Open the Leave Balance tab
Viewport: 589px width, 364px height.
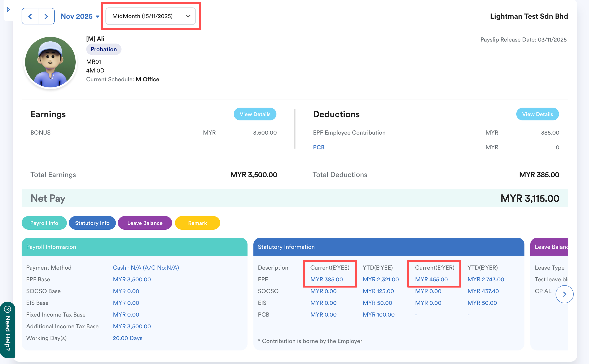click(x=145, y=223)
